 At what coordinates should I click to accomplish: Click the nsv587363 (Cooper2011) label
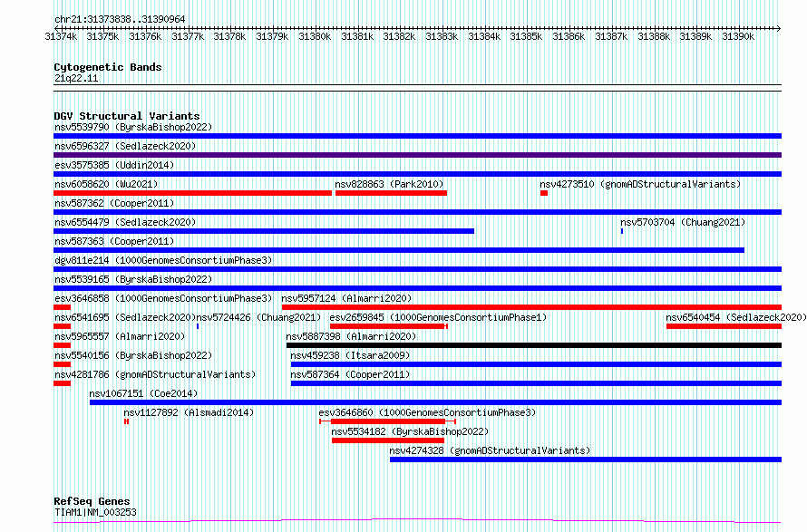[x=114, y=241]
